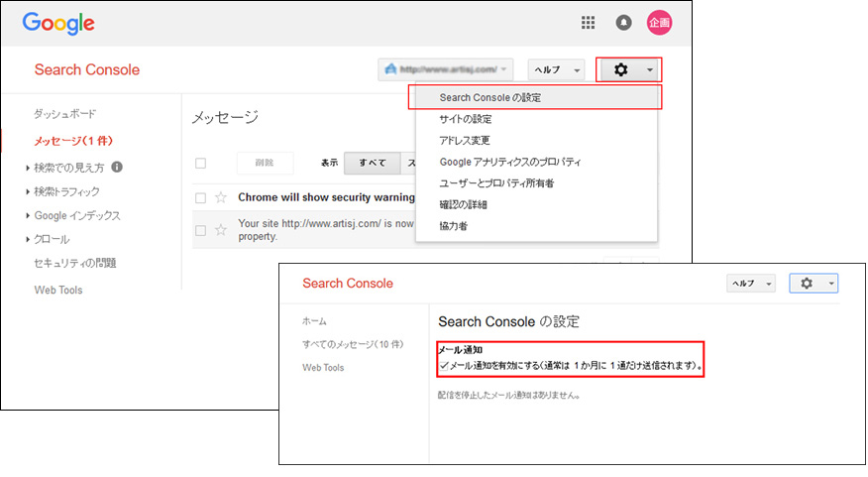Viewport: 868px width, 477px height.
Task: Click the 表示 label near filters
Action: [x=329, y=163]
